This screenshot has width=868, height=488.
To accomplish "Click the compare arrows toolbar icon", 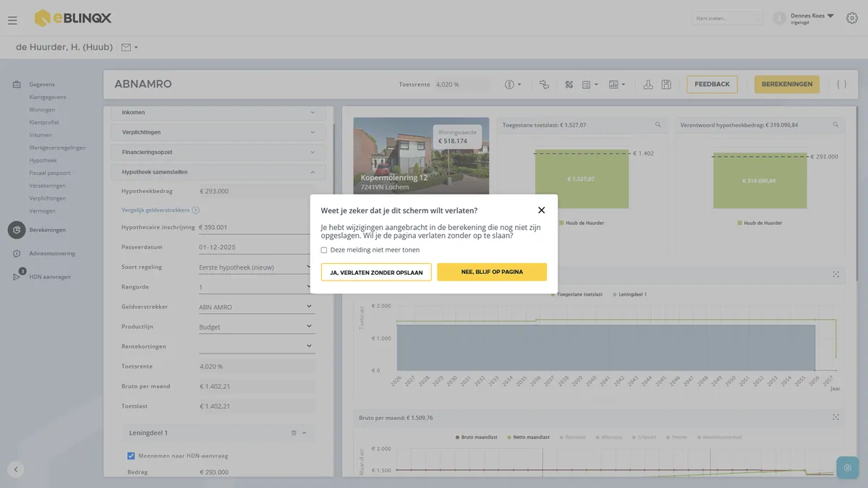I will click(544, 85).
